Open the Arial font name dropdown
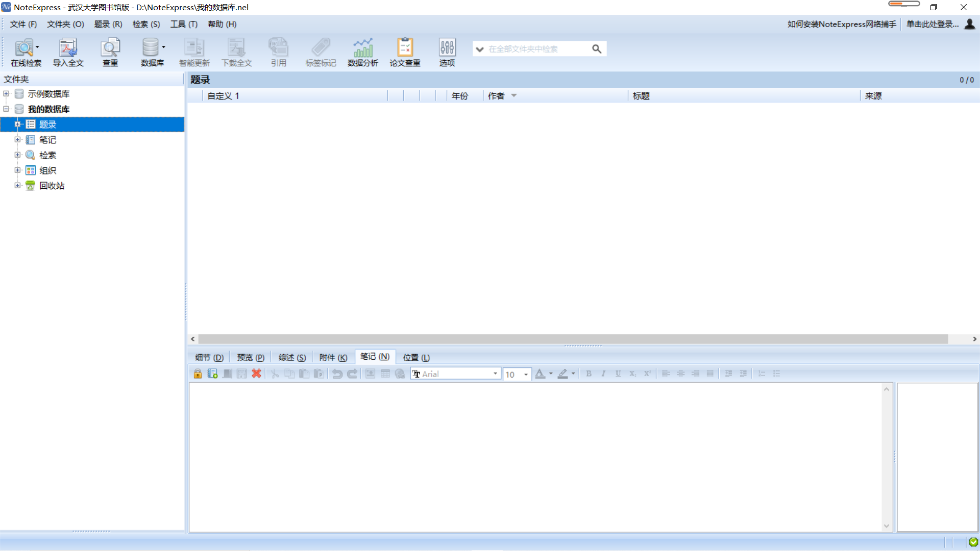Viewport: 980px width, 551px height. pyautogui.click(x=495, y=374)
